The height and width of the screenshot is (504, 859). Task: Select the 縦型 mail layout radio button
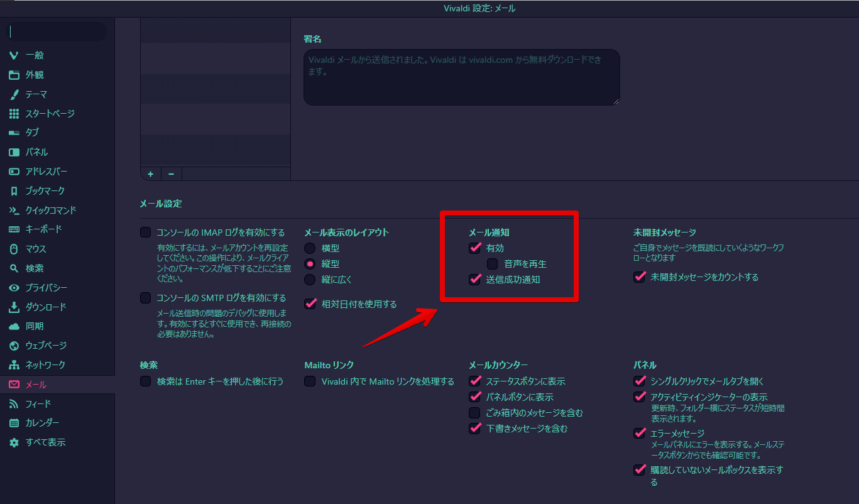[x=310, y=264]
